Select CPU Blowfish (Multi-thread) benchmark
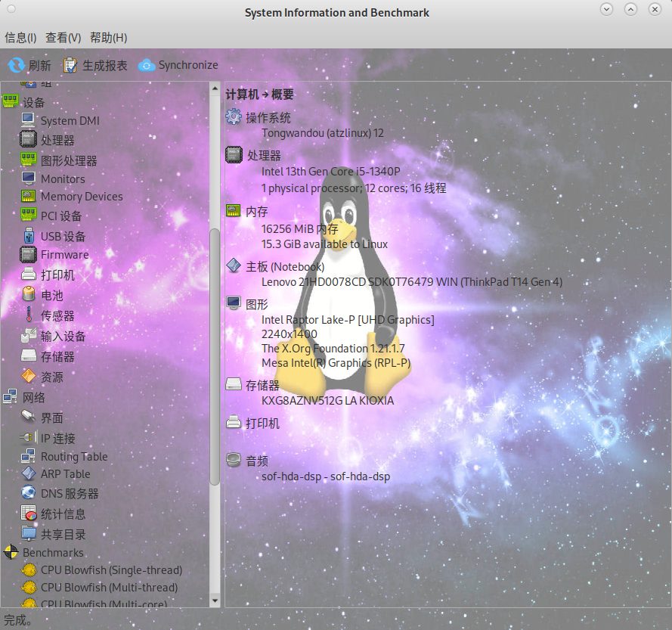 (x=110, y=588)
